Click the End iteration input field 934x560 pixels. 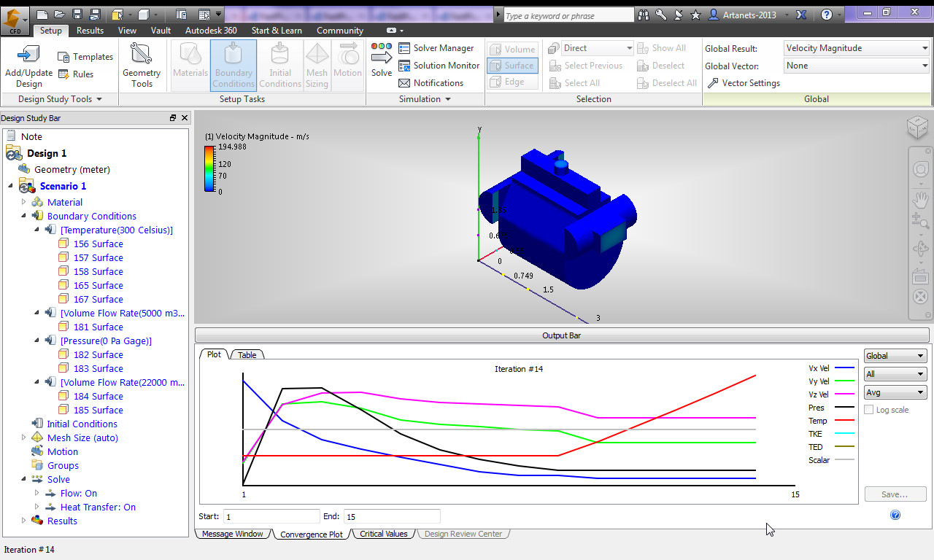click(392, 516)
